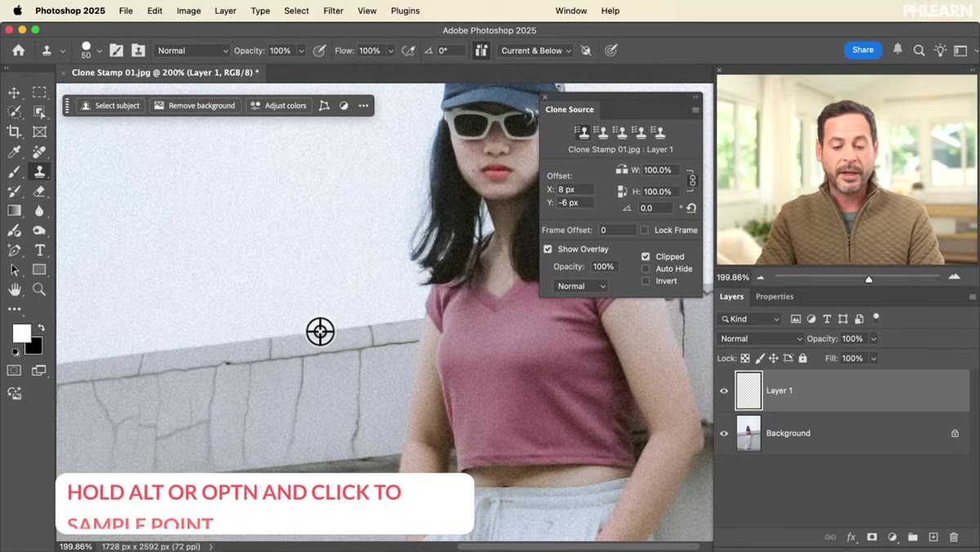Open the Edit Toolbar three-dots menu
Image resolution: width=980 pixels, height=552 pixels.
(14, 309)
